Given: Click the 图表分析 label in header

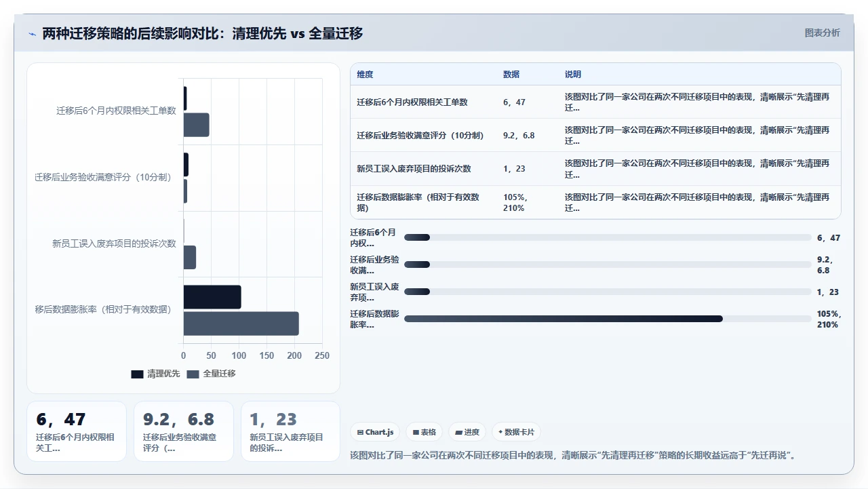Looking at the screenshot, I should tap(822, 33).
